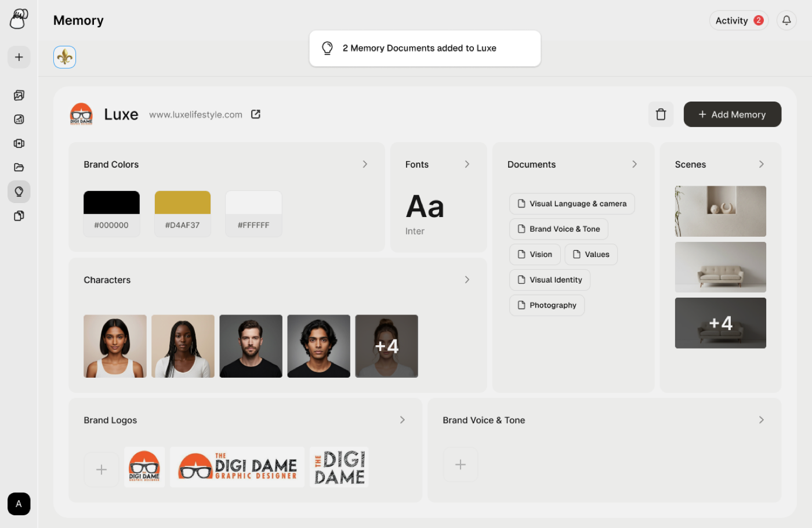
Task: Open the Visual Identity document
Action: (550, 280)
